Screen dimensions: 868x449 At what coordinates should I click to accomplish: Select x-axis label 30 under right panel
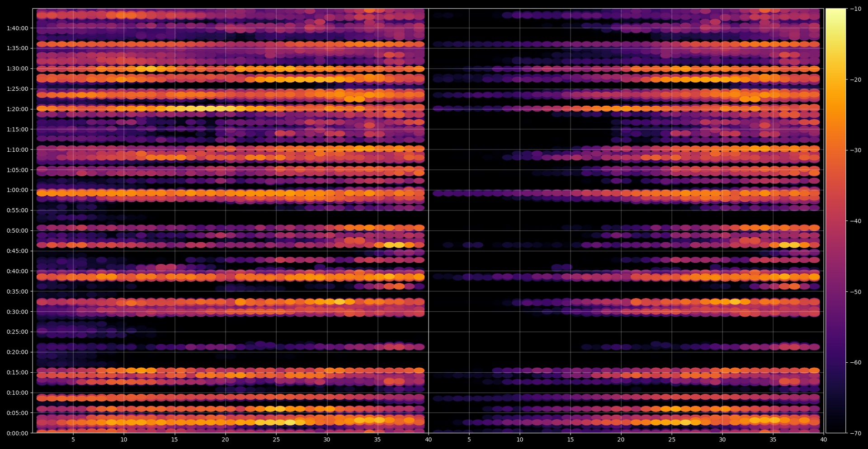click(x=722, y=440)
